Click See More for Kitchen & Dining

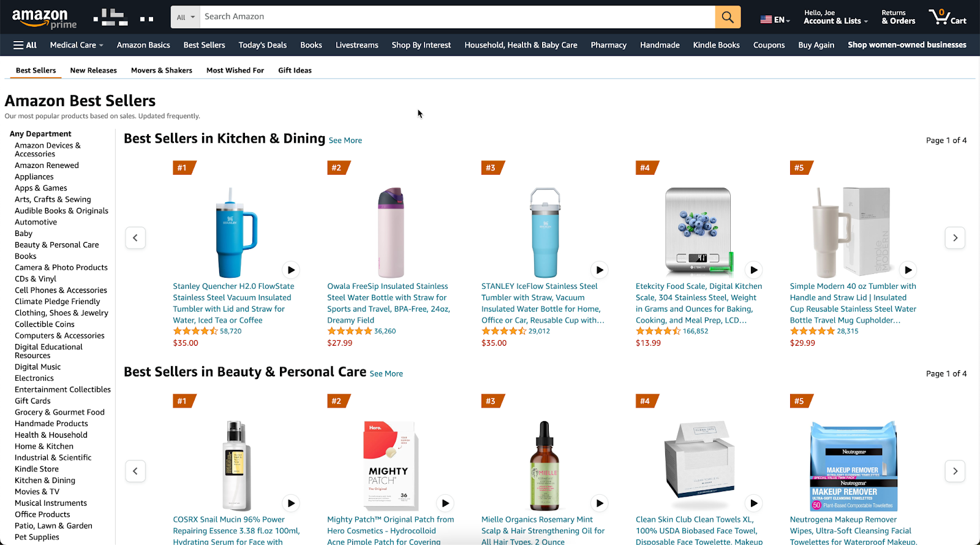345,140
